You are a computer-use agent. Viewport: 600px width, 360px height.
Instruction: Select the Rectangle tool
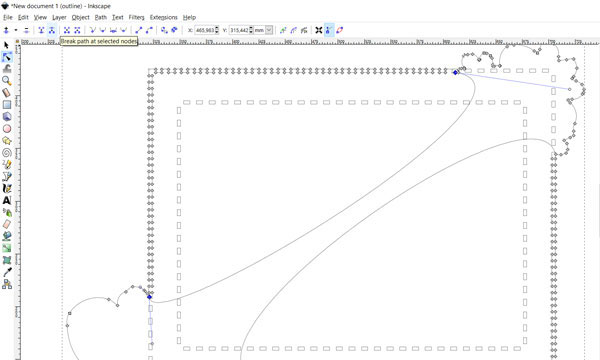(x=7, y=105)
